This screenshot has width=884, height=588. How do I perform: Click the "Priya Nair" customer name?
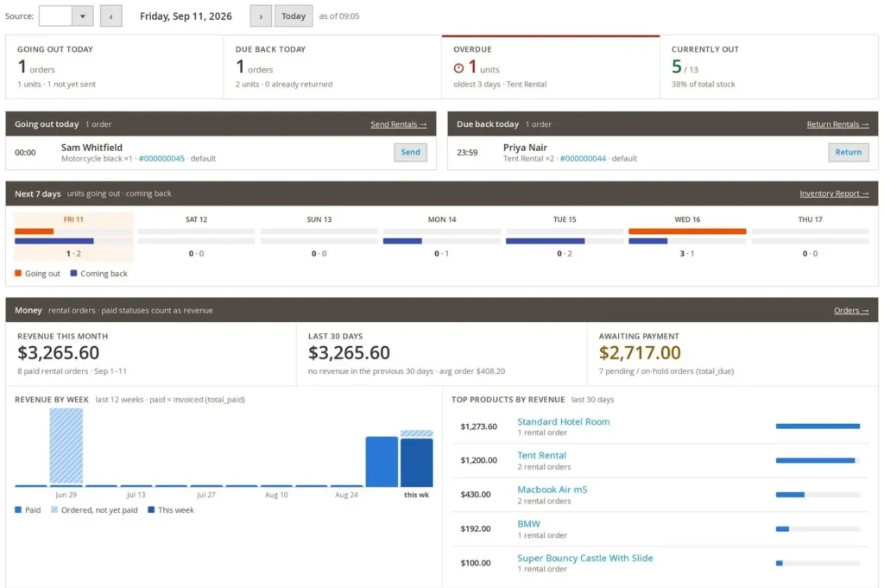pos(525,148)
